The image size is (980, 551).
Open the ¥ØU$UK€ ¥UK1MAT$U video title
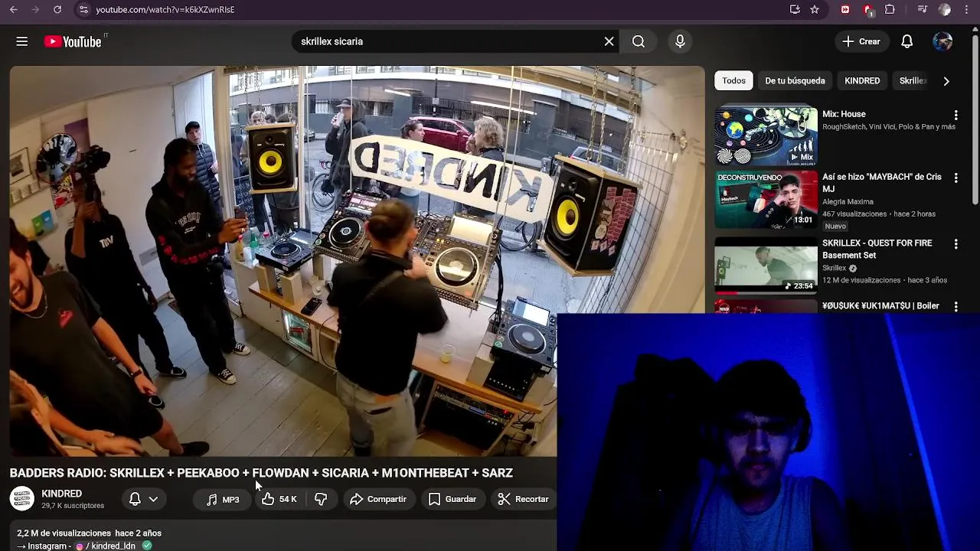pos(880,306)
